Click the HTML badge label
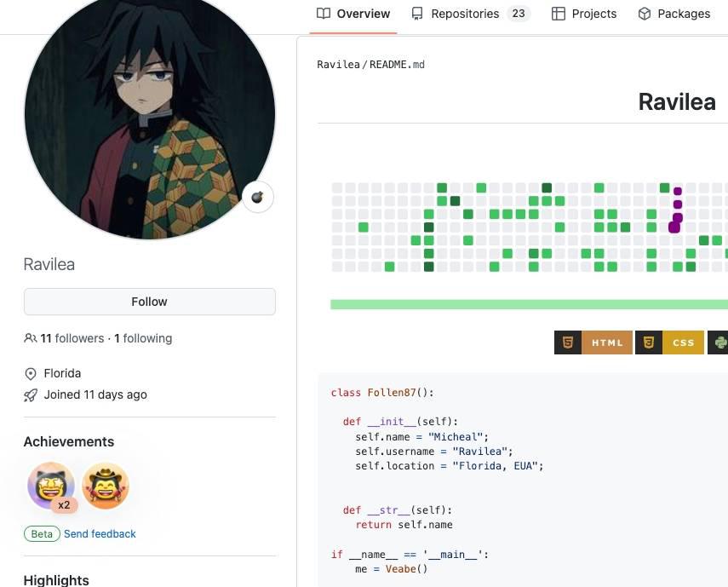The image size is (728, 587). (x=607, y=342)
